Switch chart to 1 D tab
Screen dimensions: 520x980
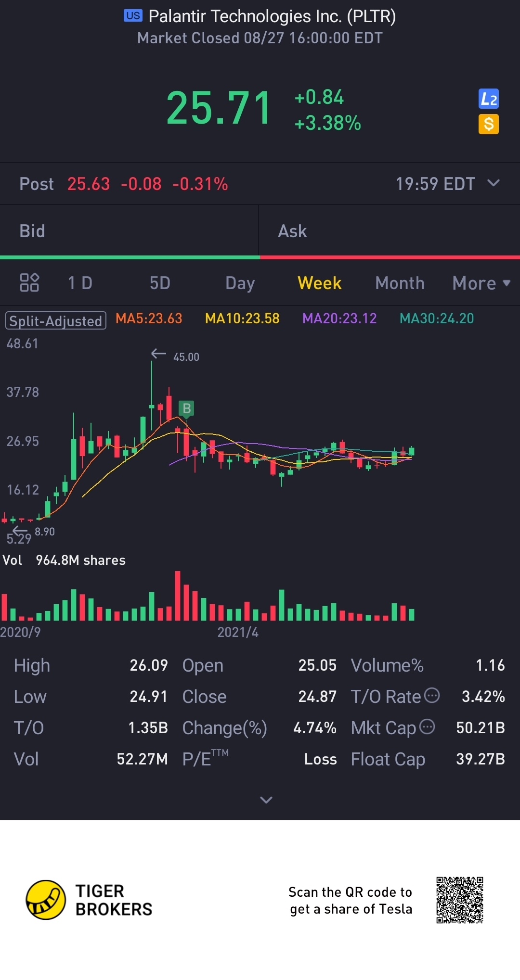click(80, 283)
